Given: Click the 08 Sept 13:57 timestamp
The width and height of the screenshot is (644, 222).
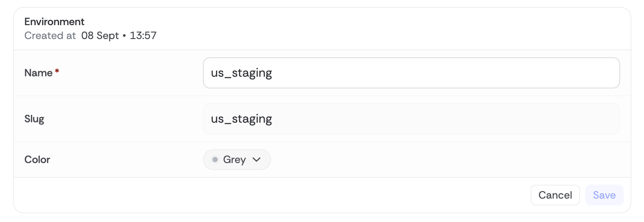Looking at the screenshot, I should (119, 36).
